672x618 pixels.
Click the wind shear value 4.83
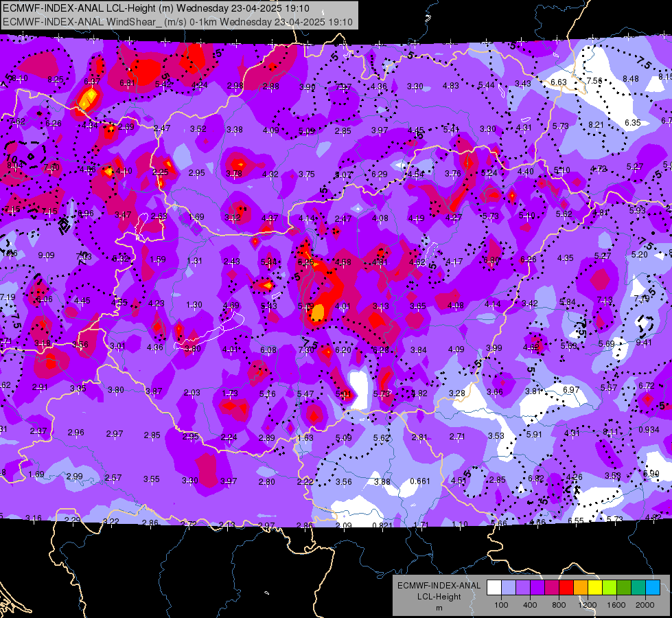click(x=451, y=85)
